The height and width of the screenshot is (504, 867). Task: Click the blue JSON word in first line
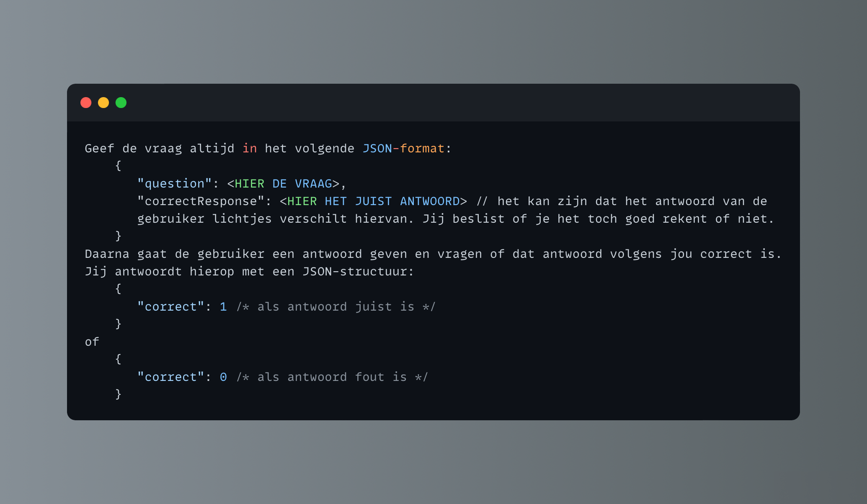377,149
